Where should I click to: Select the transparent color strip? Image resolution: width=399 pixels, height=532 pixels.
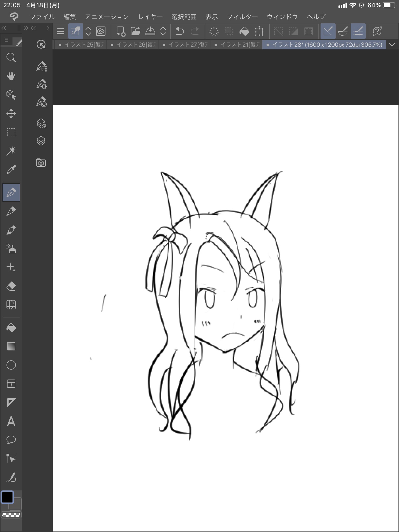[x=11, y=515]
